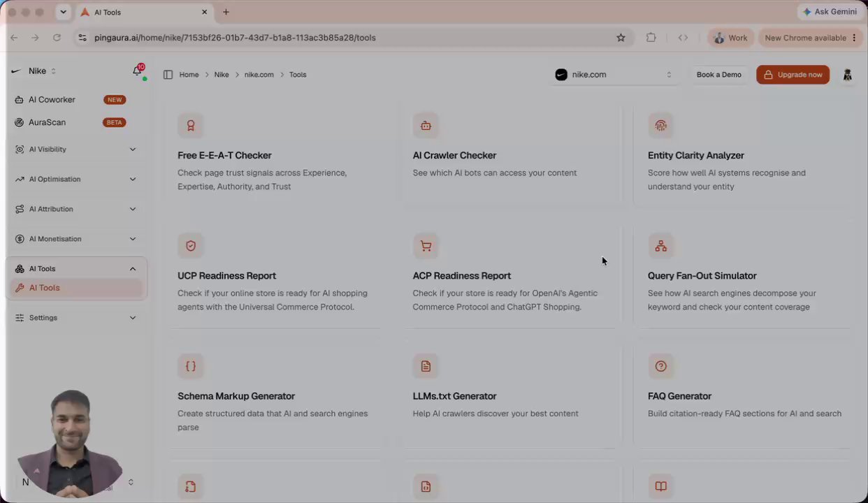Open the LLMs.txt Generator title
This screenshot has width=868, height=503.
pos(454,396)
